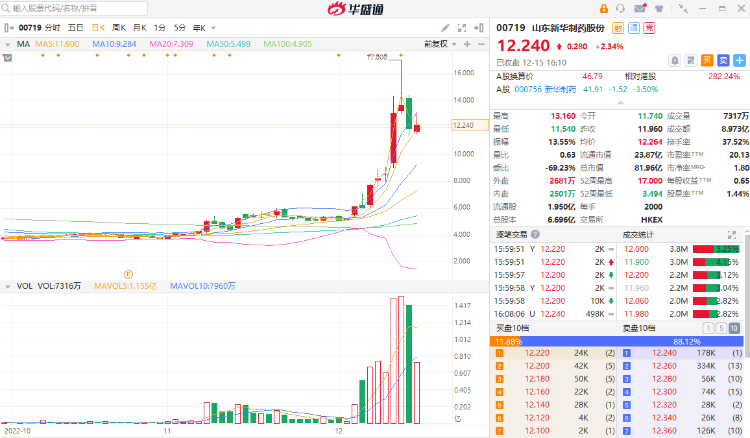
Task: Click the orange 买 buy button
Action: coord(707,60)
